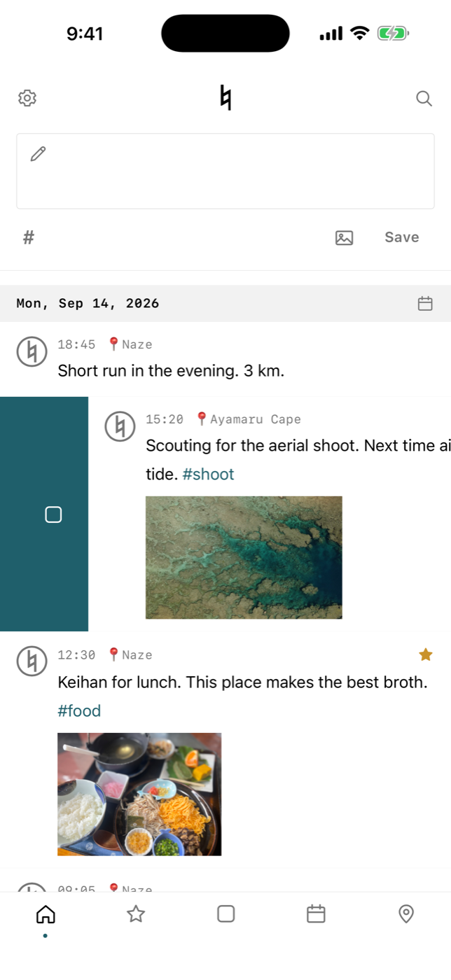
Task: Focus the new note text field
Action: pyautogui.click(x=225, y=171)
